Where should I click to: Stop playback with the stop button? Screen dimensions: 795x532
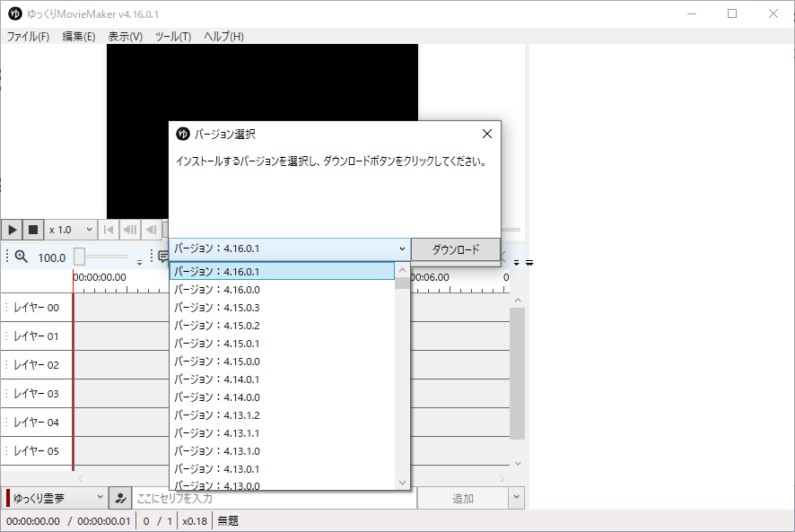(x=33, y=230)
